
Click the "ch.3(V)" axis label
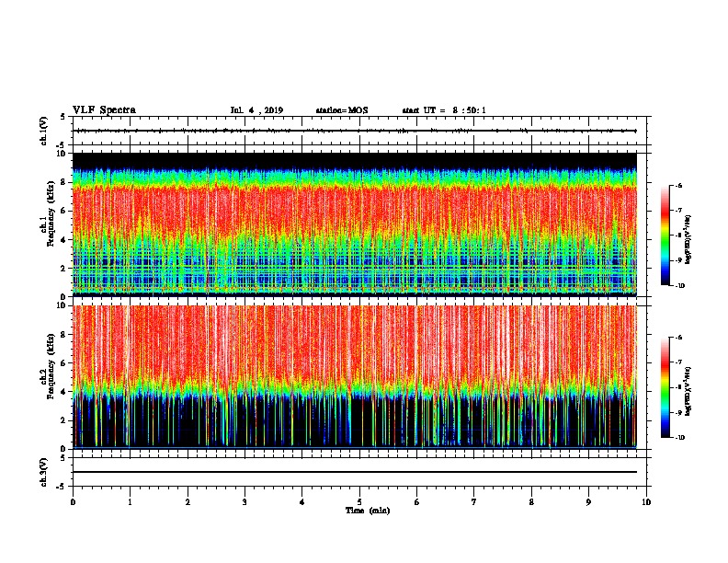[44, 472]
